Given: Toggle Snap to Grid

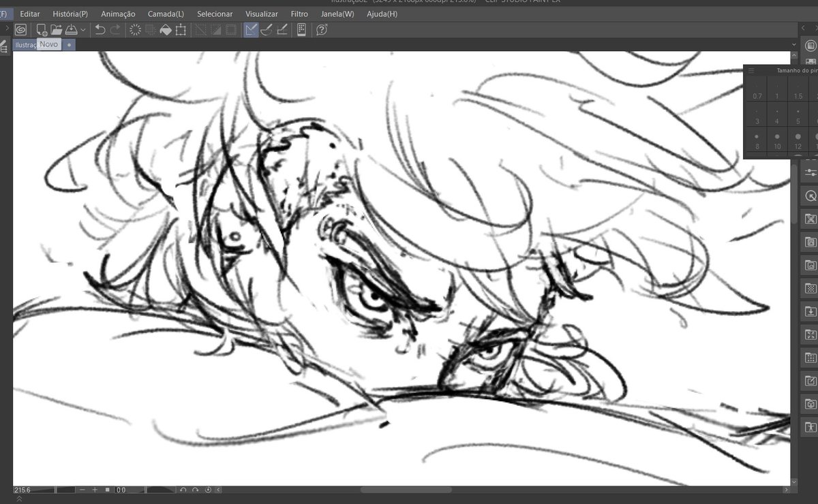Looking at the screenshot, I should [282, 30].
